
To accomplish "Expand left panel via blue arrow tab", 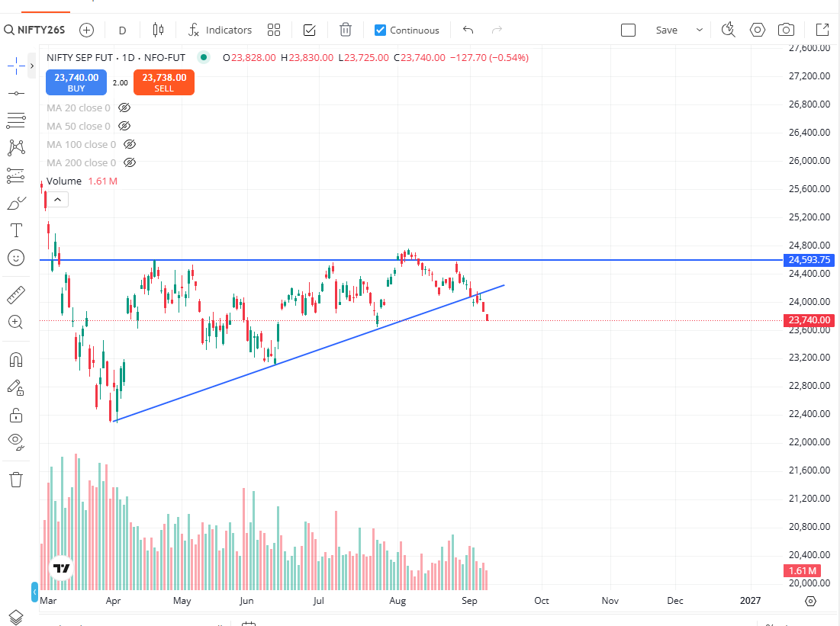I will click(x=34, y=592).
